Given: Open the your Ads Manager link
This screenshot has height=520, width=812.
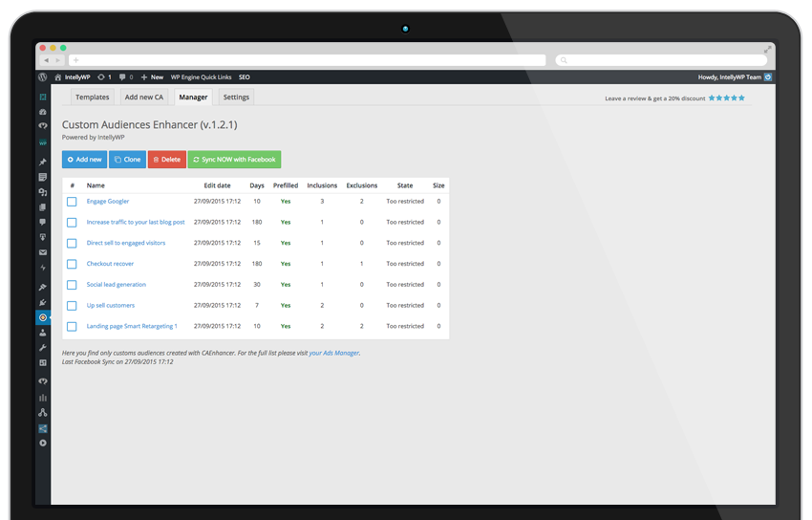Looking at the screenshot, I should click(334, 353).
